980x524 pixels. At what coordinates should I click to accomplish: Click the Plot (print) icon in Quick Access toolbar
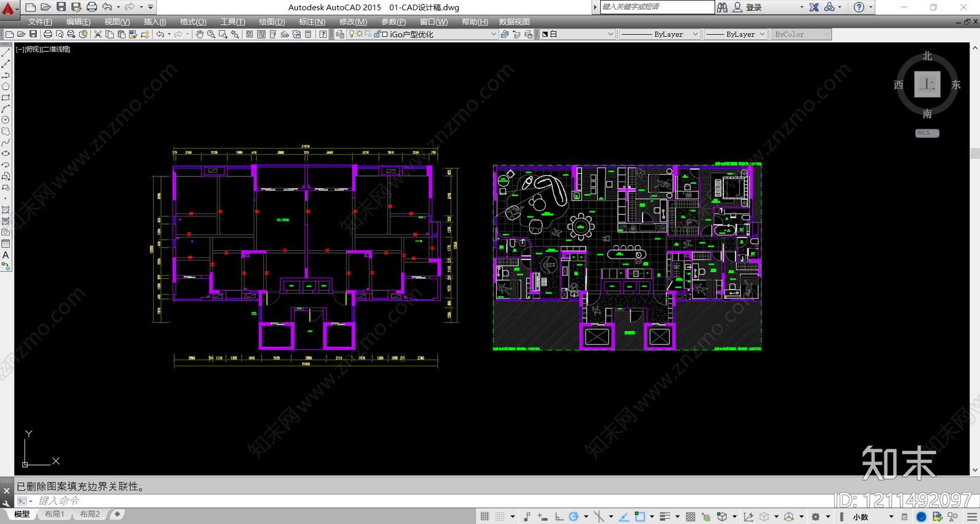point(92,7)
